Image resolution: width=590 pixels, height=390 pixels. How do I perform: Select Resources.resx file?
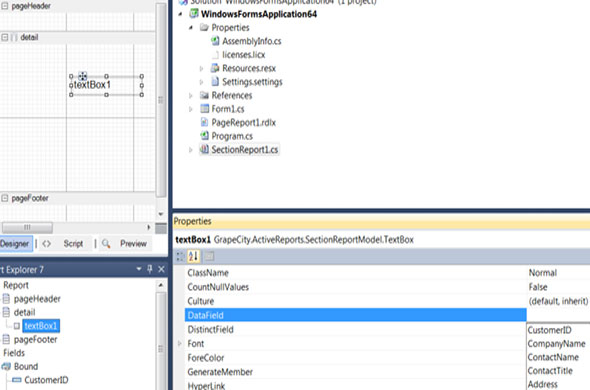pos(249,69)
